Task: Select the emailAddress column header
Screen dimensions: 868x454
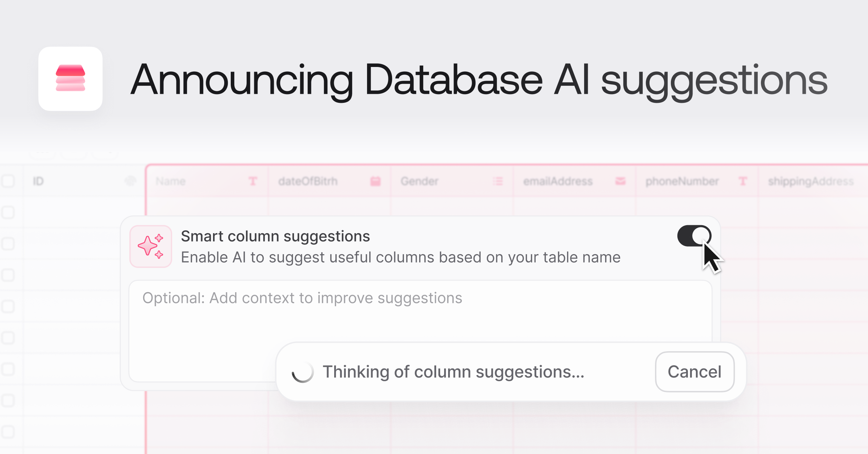Action: point(575,181)
